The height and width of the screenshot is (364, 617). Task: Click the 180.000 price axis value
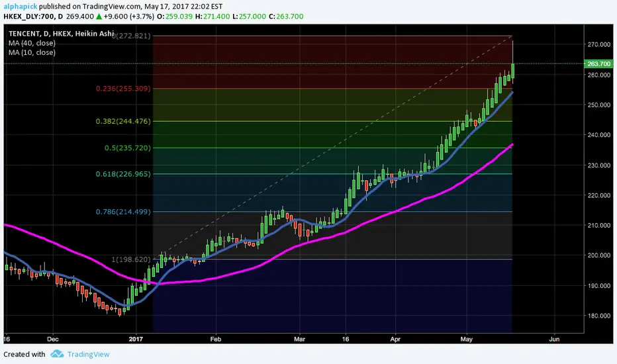tap(599, 316)
